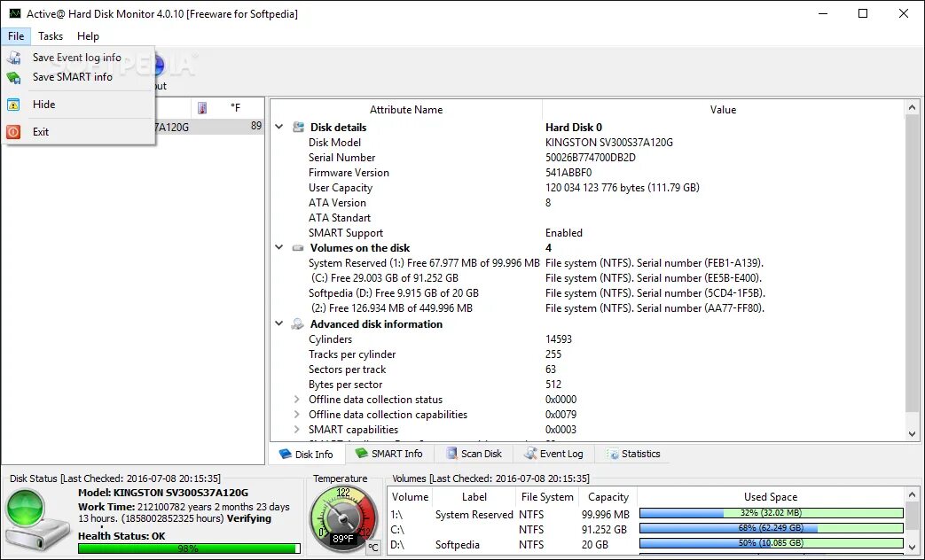Open the Statistics tab
The height and width of the screenshot is (560, 925).
pyautogui.click(x=633, y=454)
